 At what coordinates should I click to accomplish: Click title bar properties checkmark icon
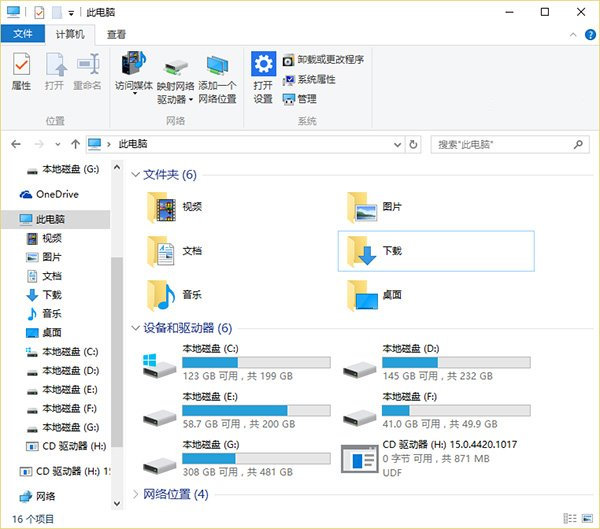click(x=39, y=13)
